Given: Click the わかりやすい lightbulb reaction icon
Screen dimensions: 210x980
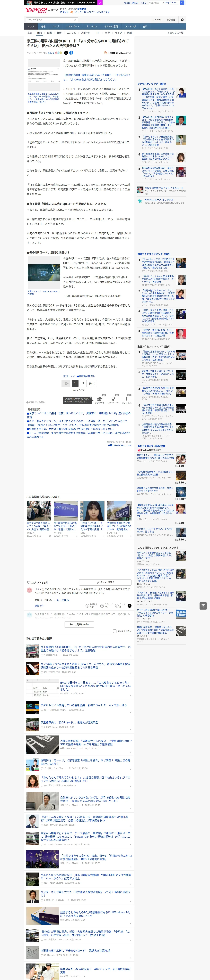Looking at the screenshot, I should (x=113, y=399).
